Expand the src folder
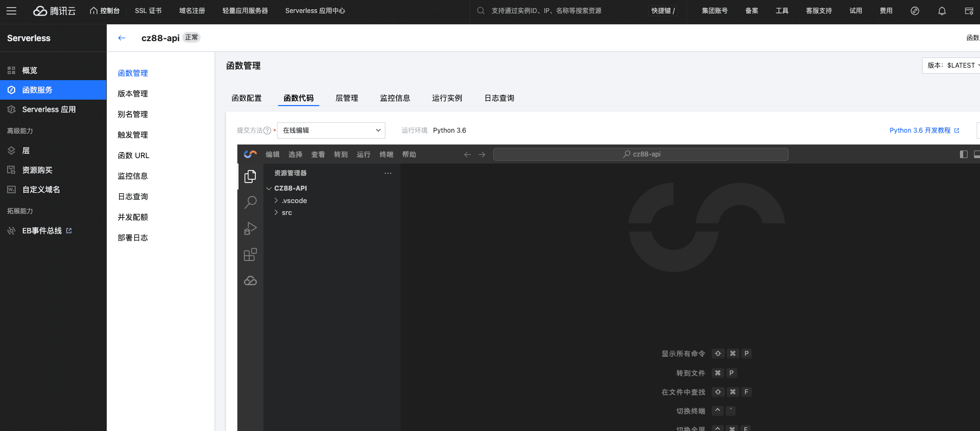Image resolution: width=980 pixels, height=431 pixels. click(287, 213)
